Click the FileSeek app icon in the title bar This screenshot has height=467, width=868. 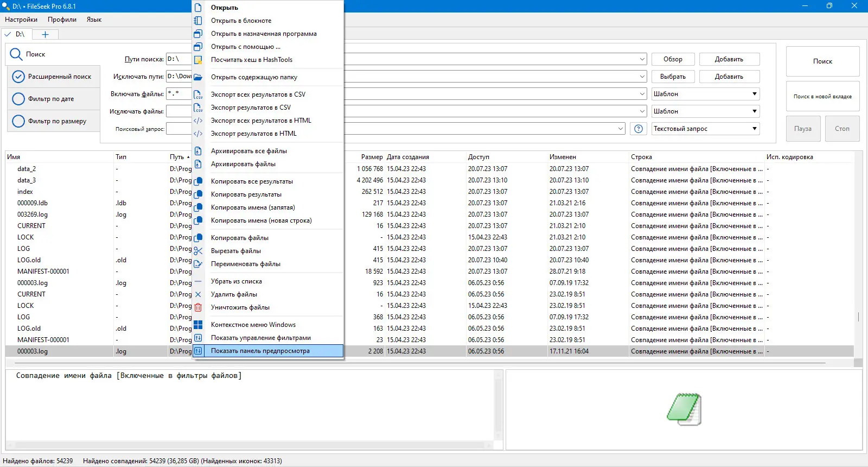click(6, 7)
